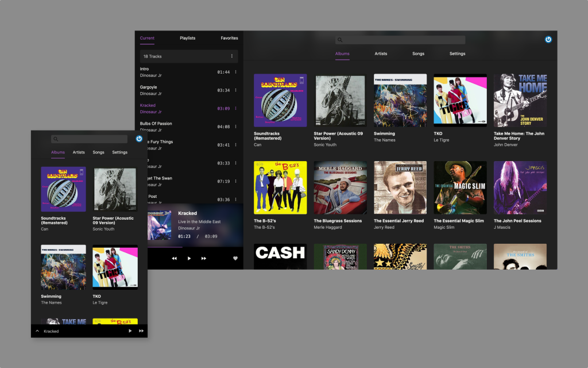
Task: Click the search field in the large window
Action: coord(400,40)
